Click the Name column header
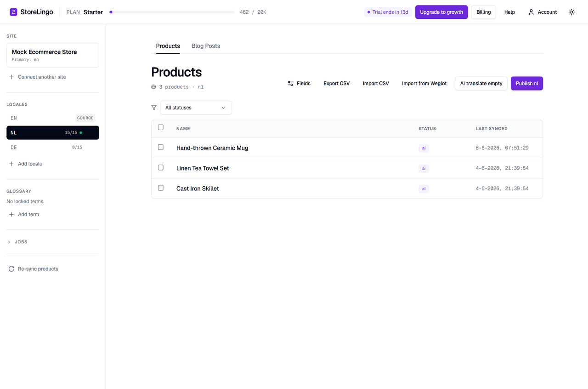This screenshot has width=588, height=389. point(183,129)
